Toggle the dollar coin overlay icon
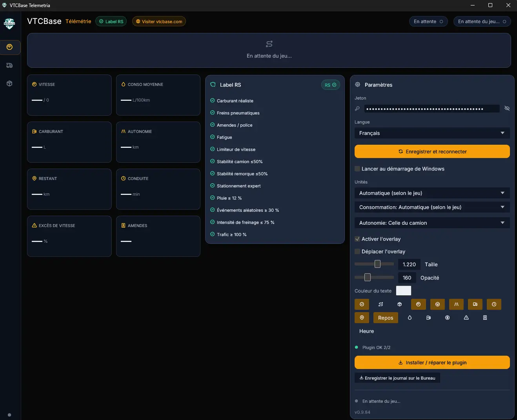 [447, 318]
